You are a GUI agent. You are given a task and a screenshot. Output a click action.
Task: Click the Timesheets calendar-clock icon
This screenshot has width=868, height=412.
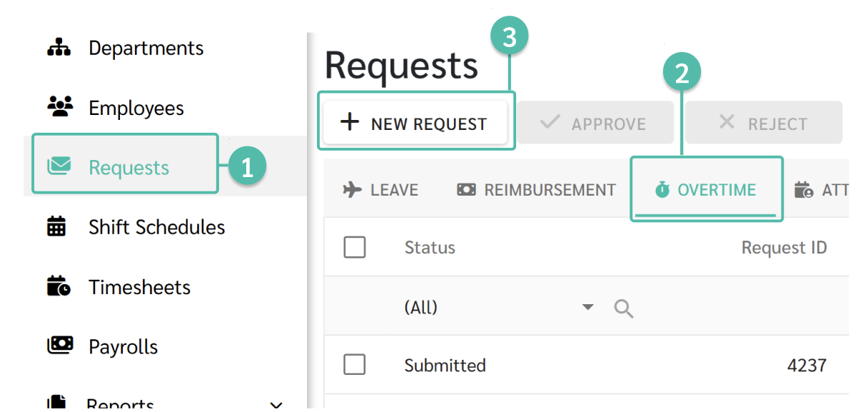(59, 286)
